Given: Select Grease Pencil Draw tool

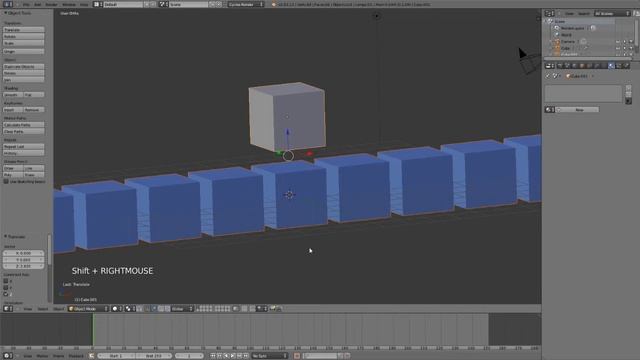Looking at the screenshot, I should pyautogui.click(x=13, y=168).
